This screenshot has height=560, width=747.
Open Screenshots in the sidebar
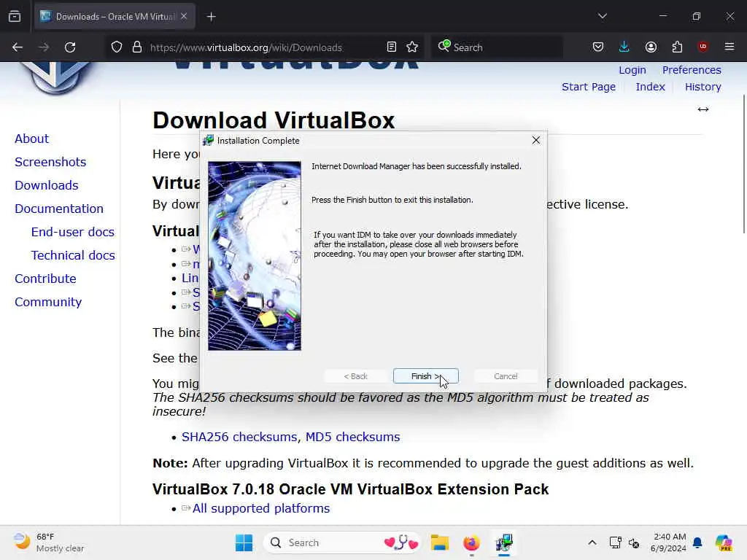(50, 162)
